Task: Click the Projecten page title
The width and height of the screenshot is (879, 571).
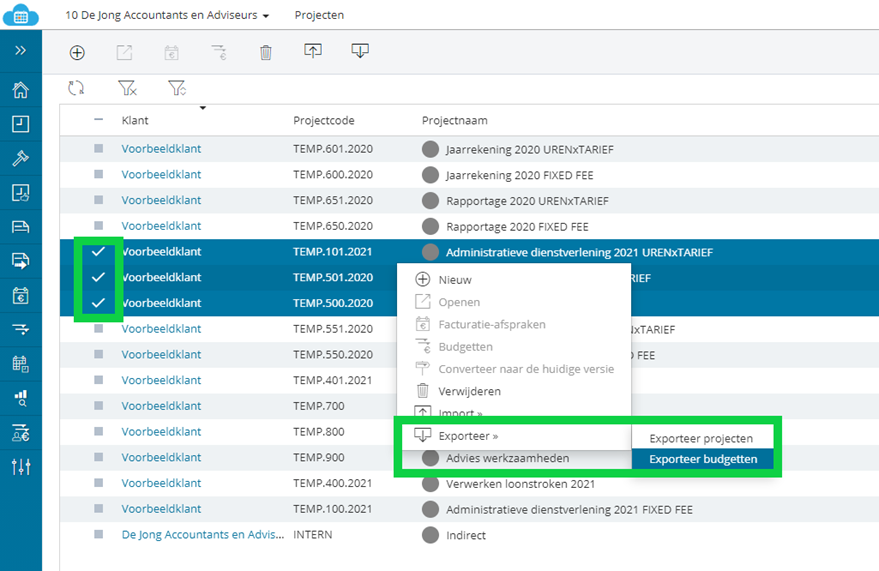Action: tap(320, 15)
